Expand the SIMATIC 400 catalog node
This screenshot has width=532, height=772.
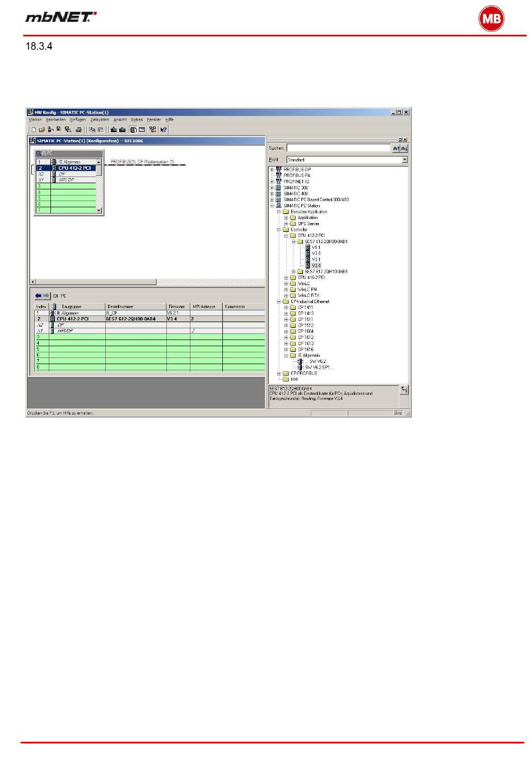[x=272, y=193]
